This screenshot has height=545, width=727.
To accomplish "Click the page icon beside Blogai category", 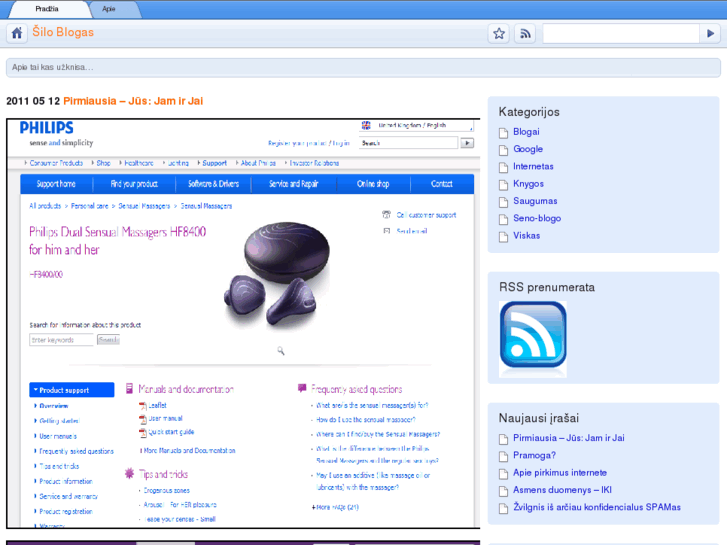I will (505, 132).
